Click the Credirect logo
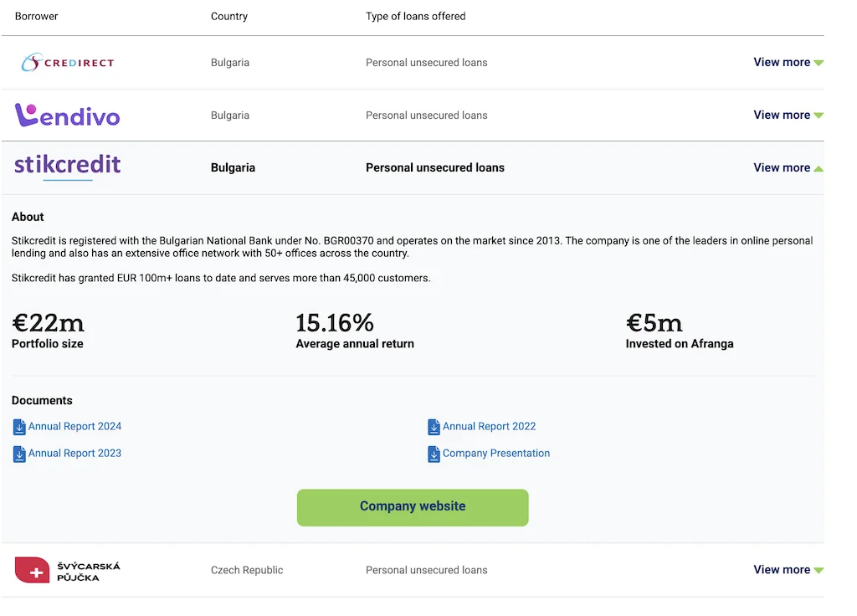The height and width of the screenshot is (616, 857). [x=67, y=63]
